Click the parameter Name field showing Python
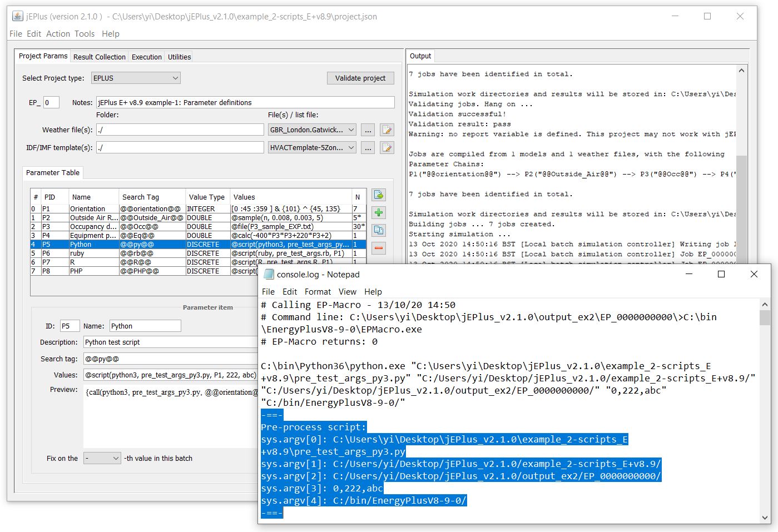This screenshot has width=778, height=532. click(x=145, y=326)
